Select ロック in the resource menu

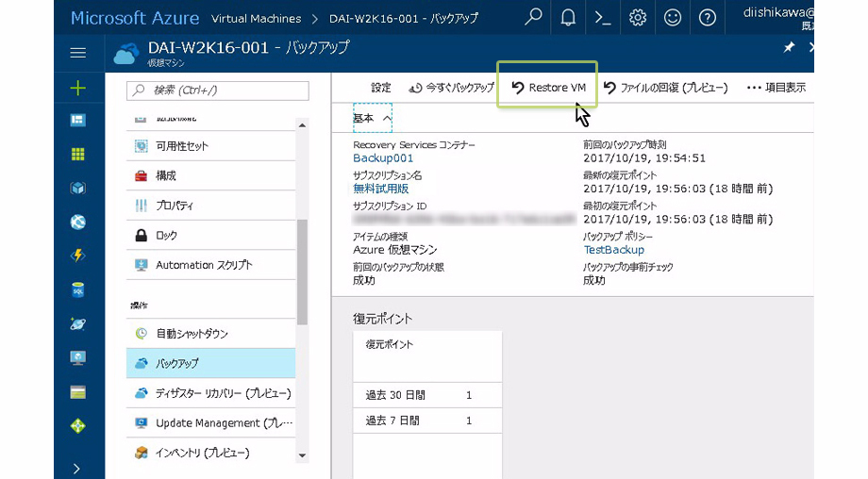pos(211,236)
